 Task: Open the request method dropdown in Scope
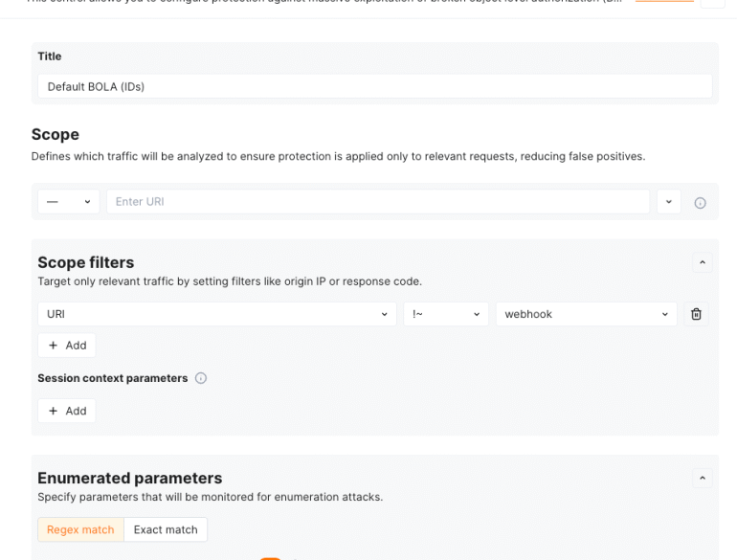coord(69,202)
